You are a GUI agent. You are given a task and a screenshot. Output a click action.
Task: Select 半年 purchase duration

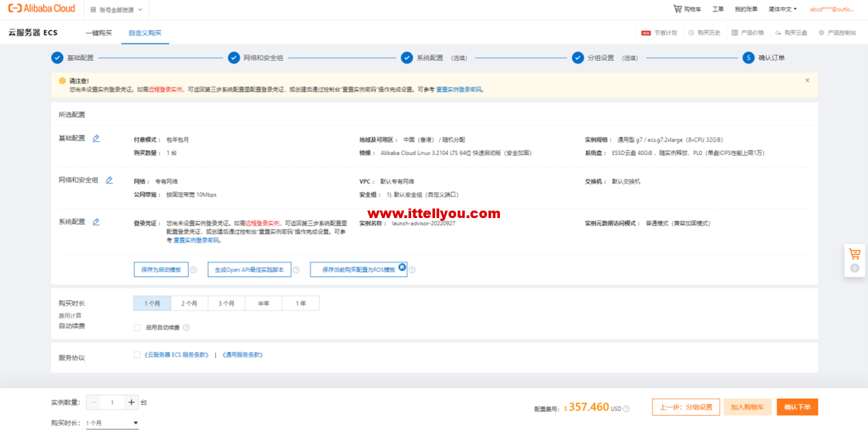pos(263,304)
